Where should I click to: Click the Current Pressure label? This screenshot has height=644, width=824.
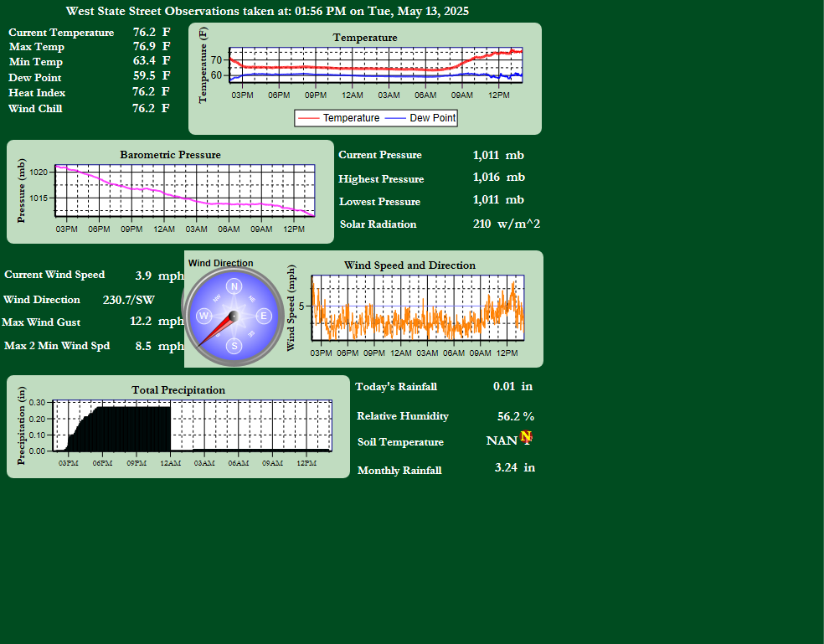380,155
